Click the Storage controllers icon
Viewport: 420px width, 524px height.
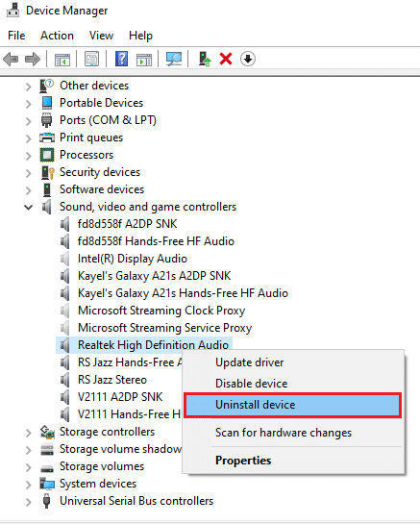coord(47,432)
